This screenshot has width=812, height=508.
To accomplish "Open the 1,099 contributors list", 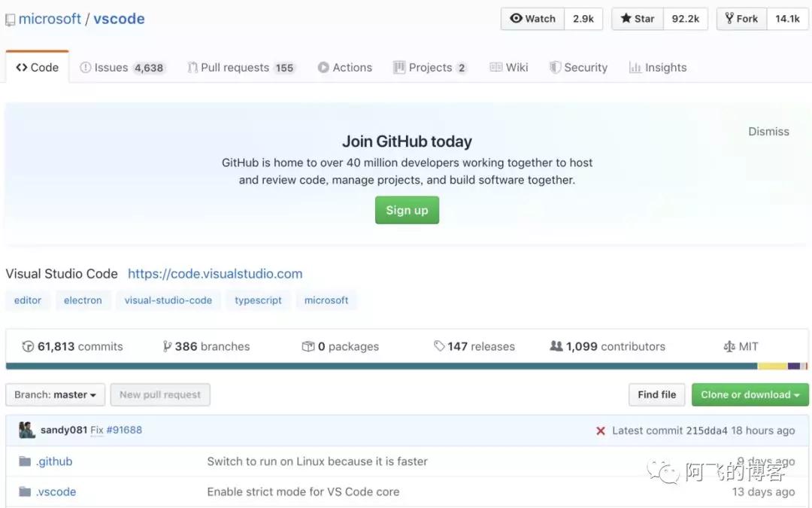I will coord(607,346).
